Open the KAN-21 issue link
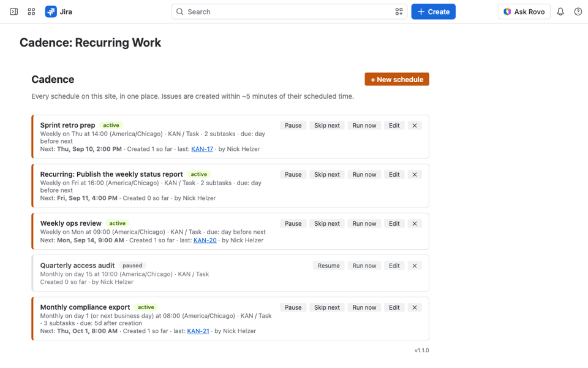Viewport: 588px width, 368px height. pos(198,331)
